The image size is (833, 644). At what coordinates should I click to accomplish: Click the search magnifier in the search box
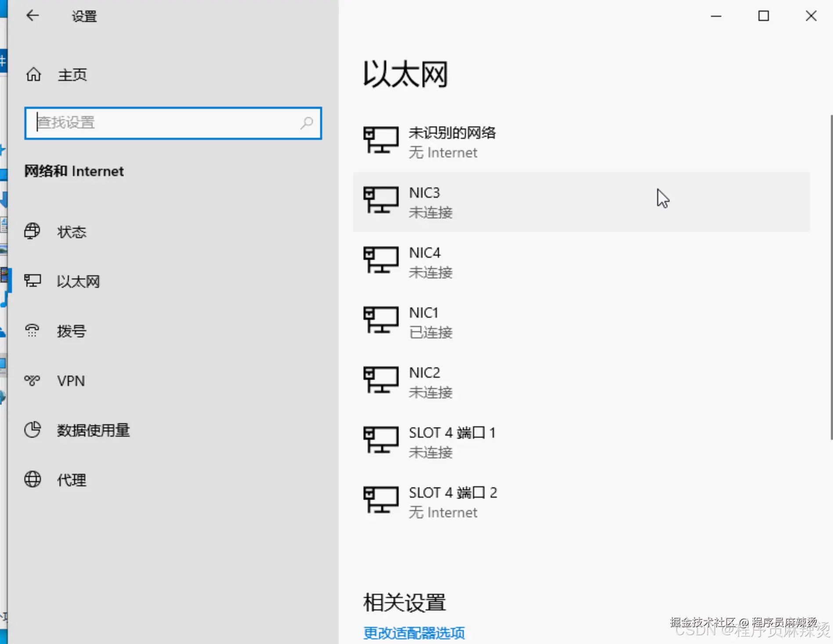pyautogui.click(x=307, y=123)
